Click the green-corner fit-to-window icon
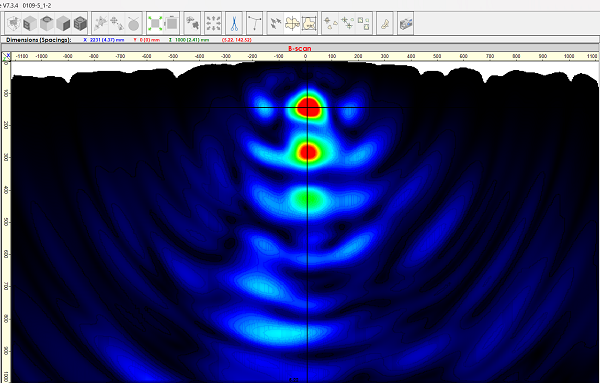 click(x=155, y=23)
